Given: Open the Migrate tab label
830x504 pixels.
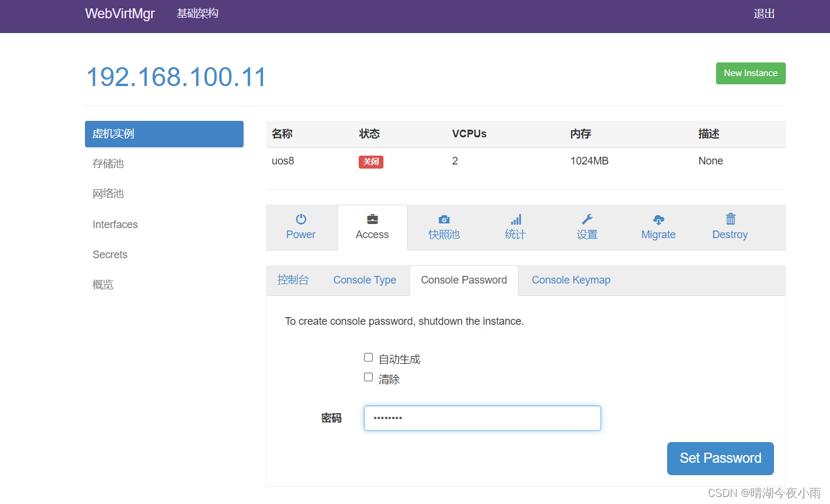Looking at the screenshot, I should coord(658,235).
